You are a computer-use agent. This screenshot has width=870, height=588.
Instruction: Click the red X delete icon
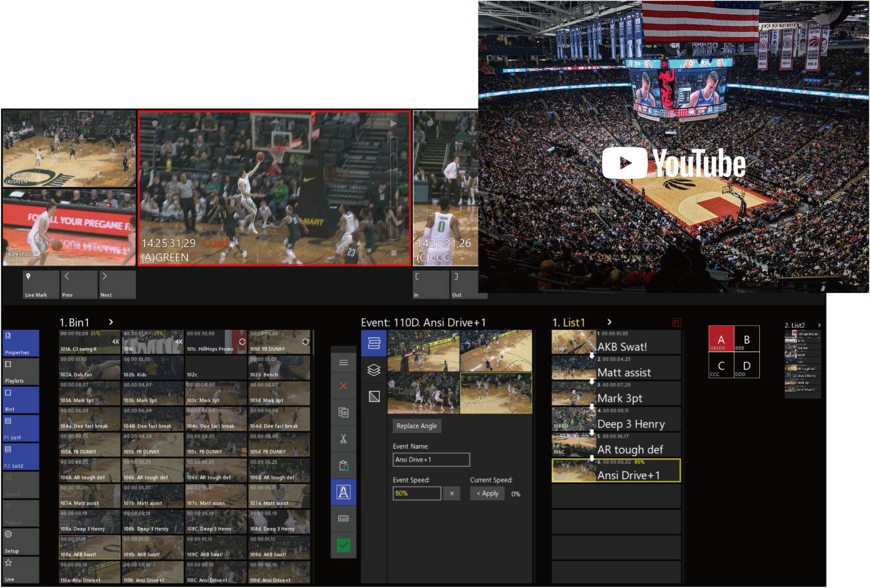343,386
